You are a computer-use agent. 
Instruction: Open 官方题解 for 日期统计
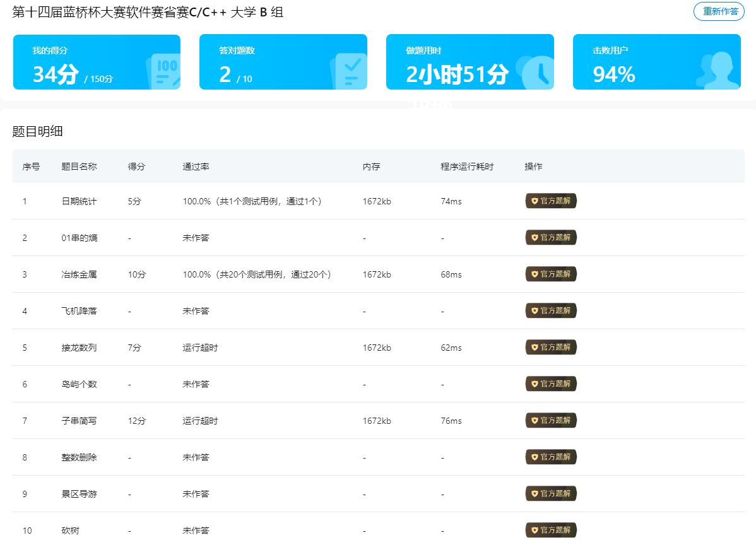click(x=551, y=201)
